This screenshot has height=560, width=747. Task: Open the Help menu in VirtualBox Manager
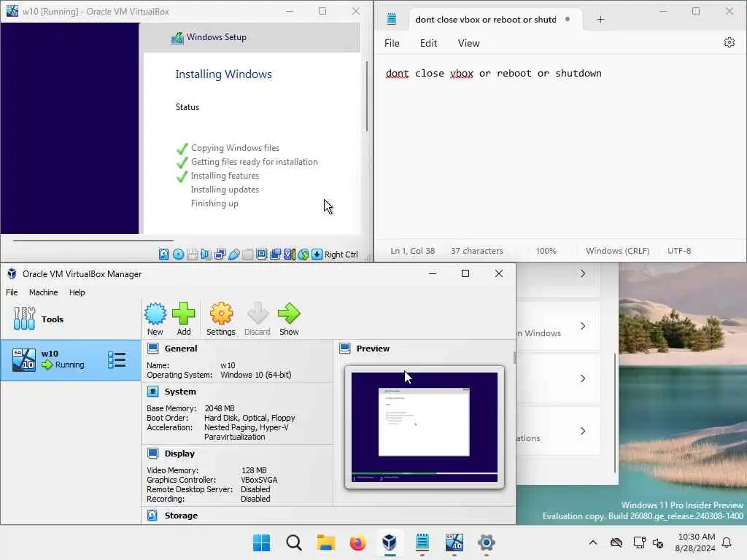click(x=77, y=292)
